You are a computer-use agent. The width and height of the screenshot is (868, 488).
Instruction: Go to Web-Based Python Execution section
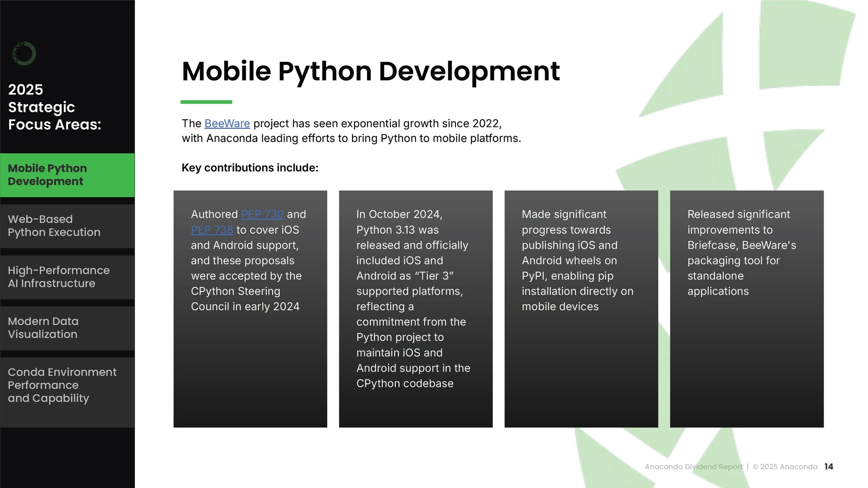pyautogui.click(x=67, y=226)
